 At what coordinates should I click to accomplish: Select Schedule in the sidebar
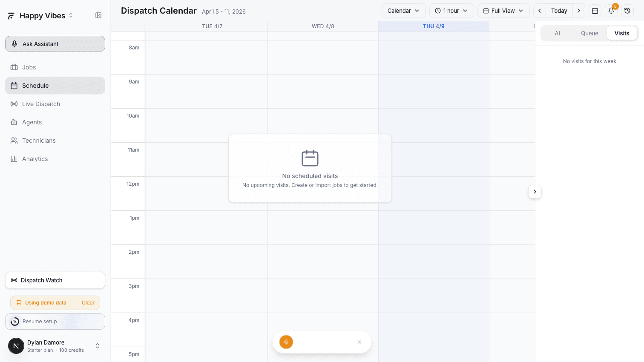coord(35,85)
